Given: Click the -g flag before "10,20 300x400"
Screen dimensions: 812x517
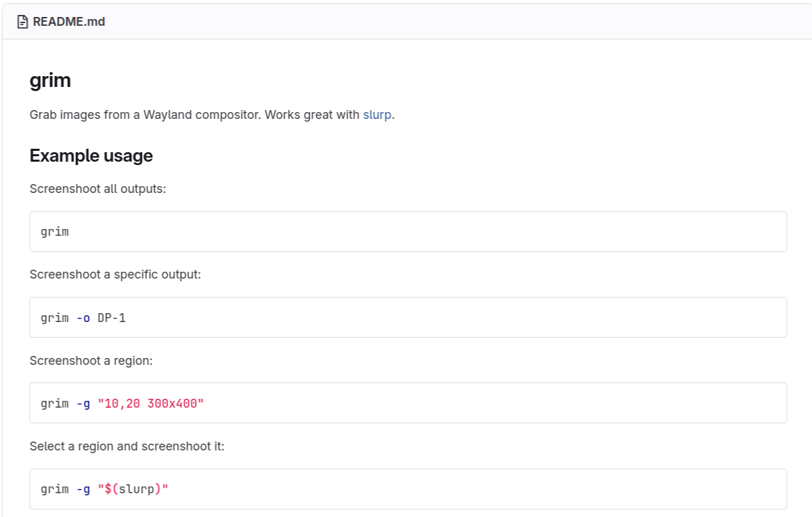Looking at the screenshot, I should pyautogui.click(x=83, y=404).
